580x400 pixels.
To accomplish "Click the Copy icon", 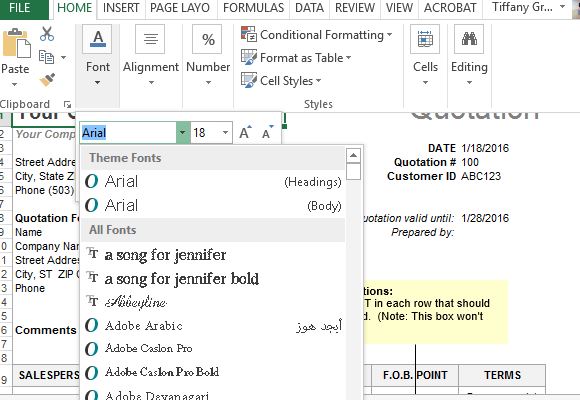I will point(47,57).
